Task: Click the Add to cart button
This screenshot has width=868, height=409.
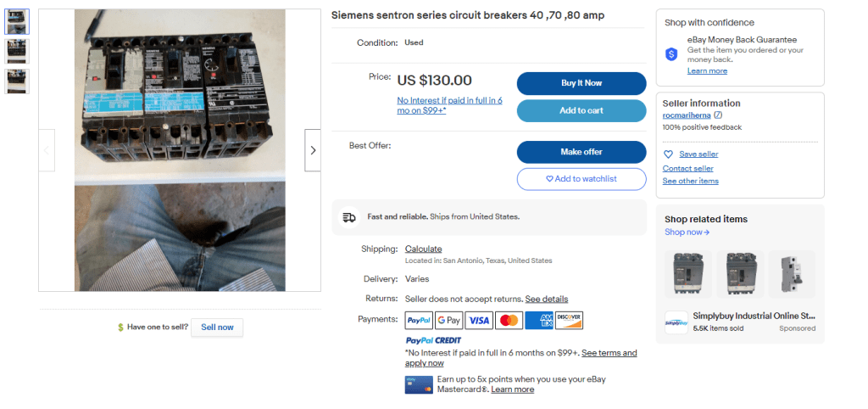Action: pos(581,110)
